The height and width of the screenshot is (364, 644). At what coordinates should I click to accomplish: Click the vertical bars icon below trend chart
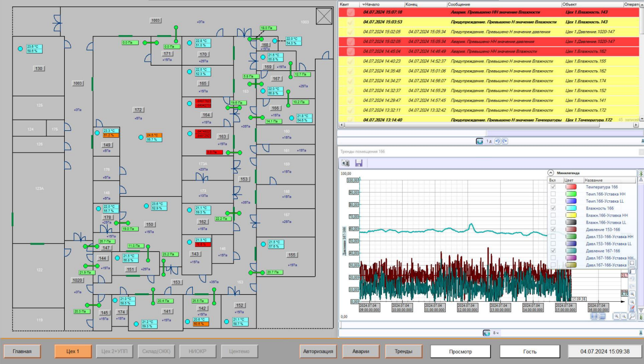pos(594,317)
